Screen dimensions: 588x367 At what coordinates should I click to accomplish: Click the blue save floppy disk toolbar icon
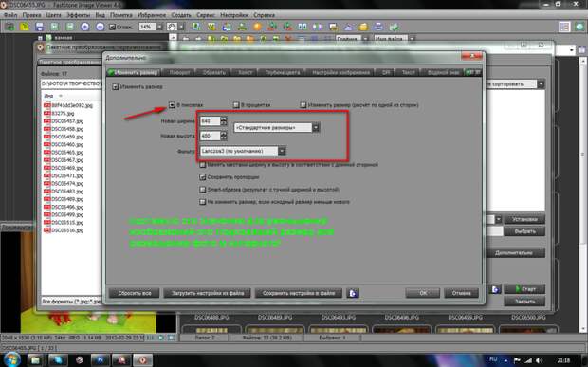[x=40, y=27]
